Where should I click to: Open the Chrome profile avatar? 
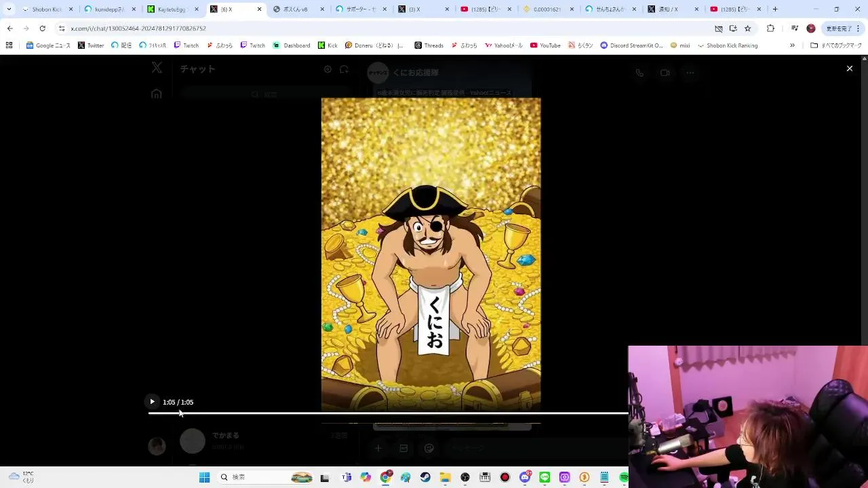pyautogui.click(x=810, y=28)
